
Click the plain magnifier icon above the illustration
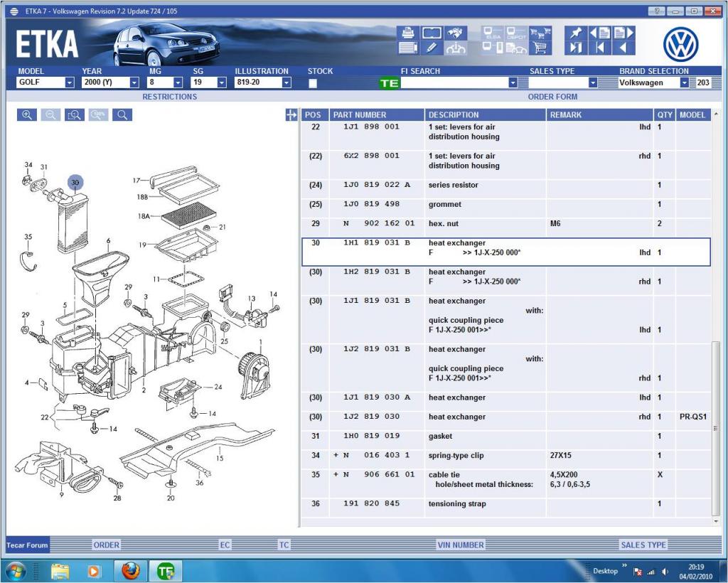pos(122,114)
